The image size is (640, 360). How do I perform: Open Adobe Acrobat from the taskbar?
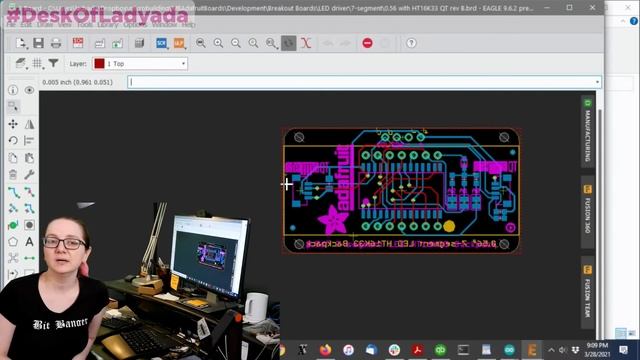(x=417, y=350)
